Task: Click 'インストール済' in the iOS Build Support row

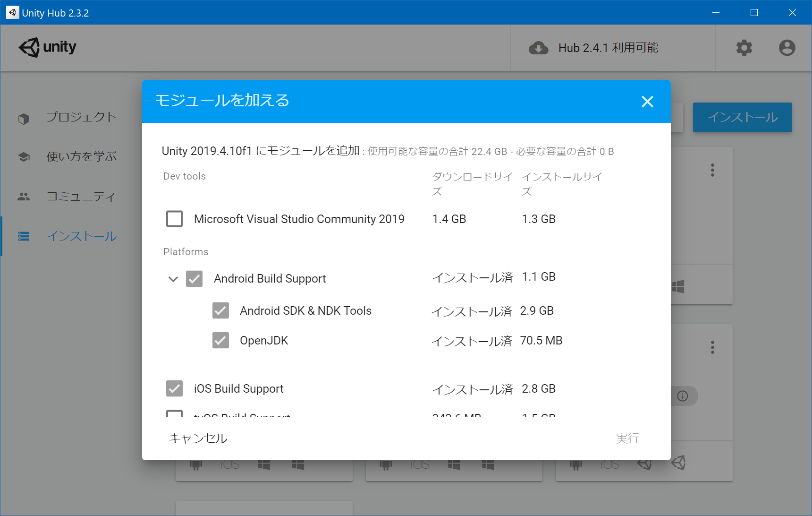Action: tap(473, 390)
